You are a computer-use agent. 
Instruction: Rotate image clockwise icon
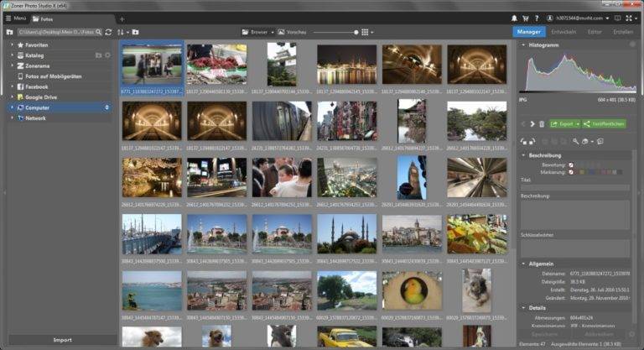(x=532, y=142)
